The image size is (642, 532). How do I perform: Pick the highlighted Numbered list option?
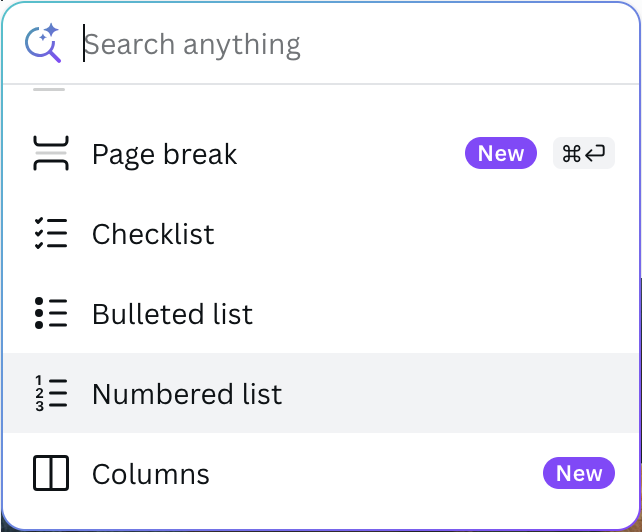[187, 393]
